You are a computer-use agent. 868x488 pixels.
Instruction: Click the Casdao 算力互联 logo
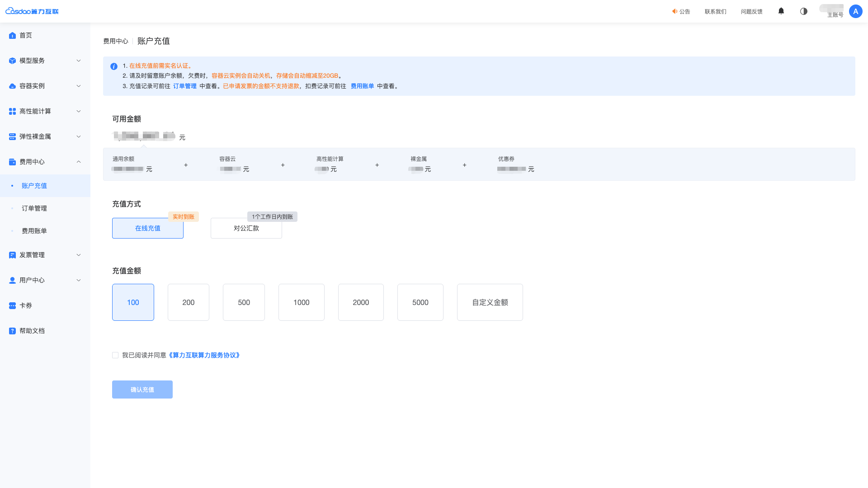click(32, 11)
